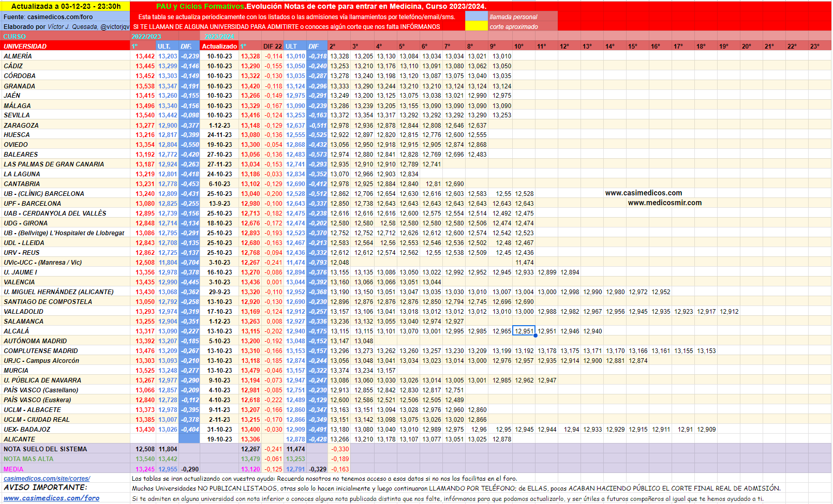This screenshot has width=833, height=504.
Task: Click the www.medicosmir.com text
Action: (x=665, y=203)
